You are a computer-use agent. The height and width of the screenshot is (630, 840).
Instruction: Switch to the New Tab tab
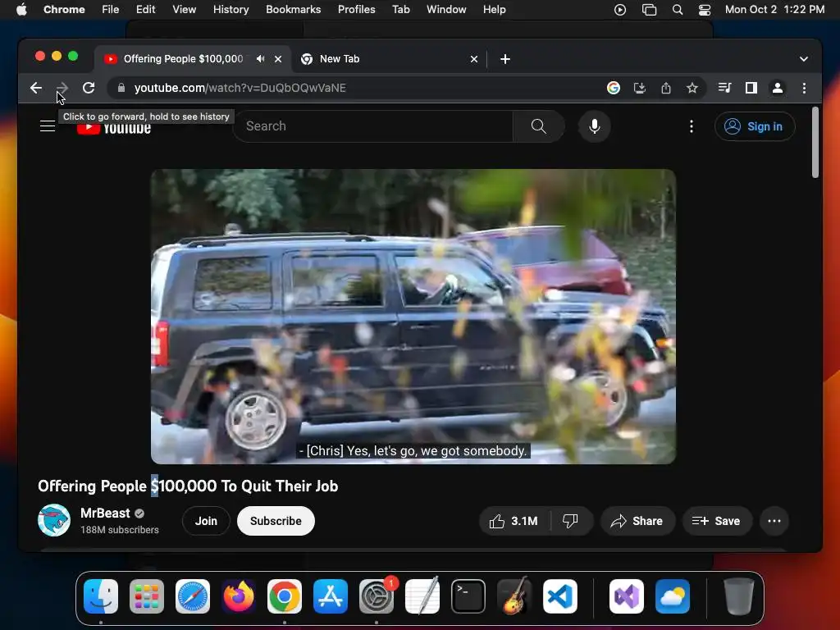389,59
